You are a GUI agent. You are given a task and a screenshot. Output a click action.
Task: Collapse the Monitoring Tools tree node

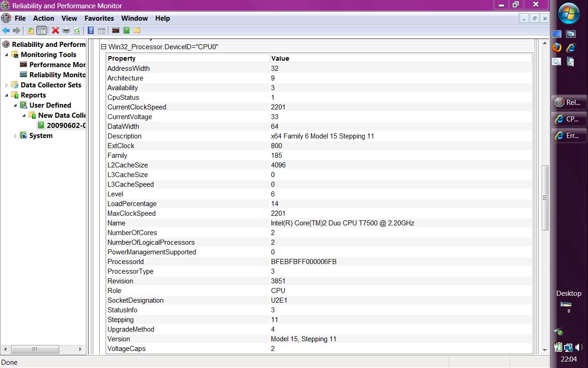pos(6,55)
